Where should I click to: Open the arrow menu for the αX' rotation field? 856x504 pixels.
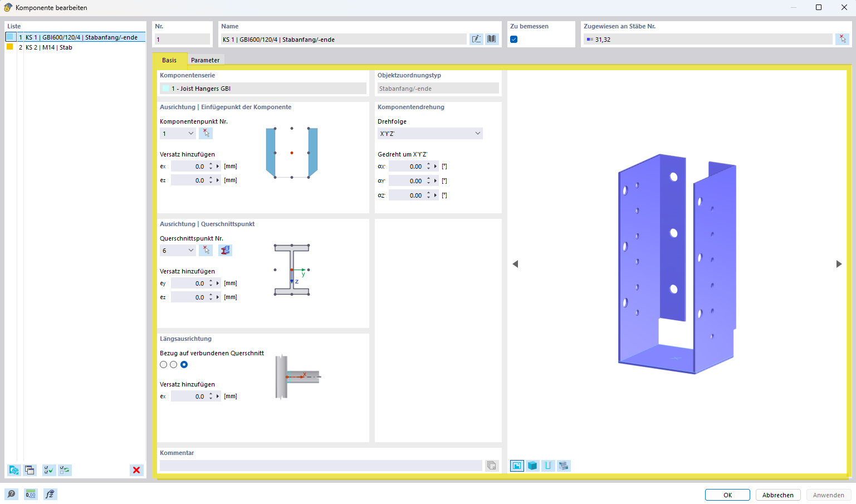click(x=436, y=166)
